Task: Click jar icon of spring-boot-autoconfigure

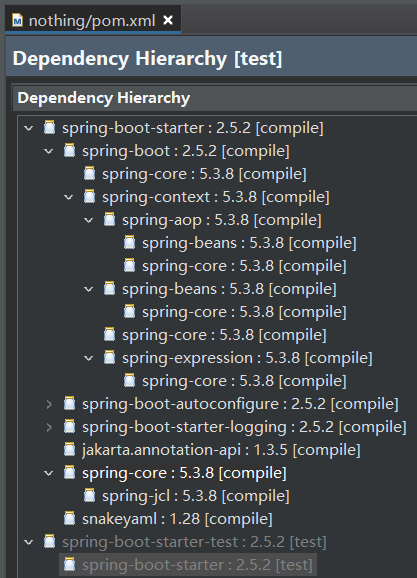Action: (x=69, y=404)
